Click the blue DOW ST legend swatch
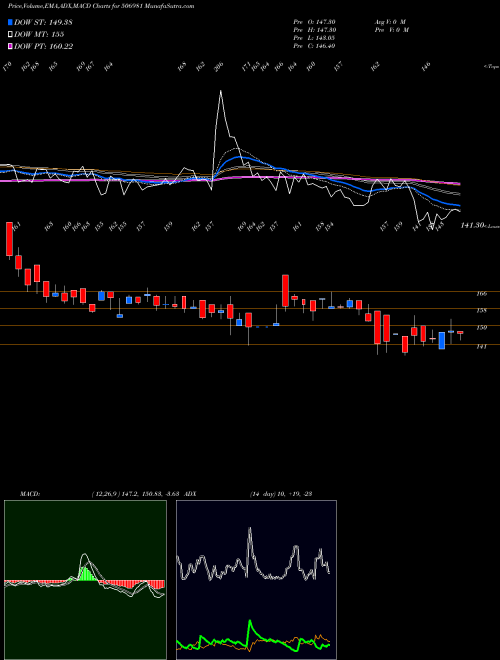The height and width of the screenshot is (660, 500). [x=11, y=22]
